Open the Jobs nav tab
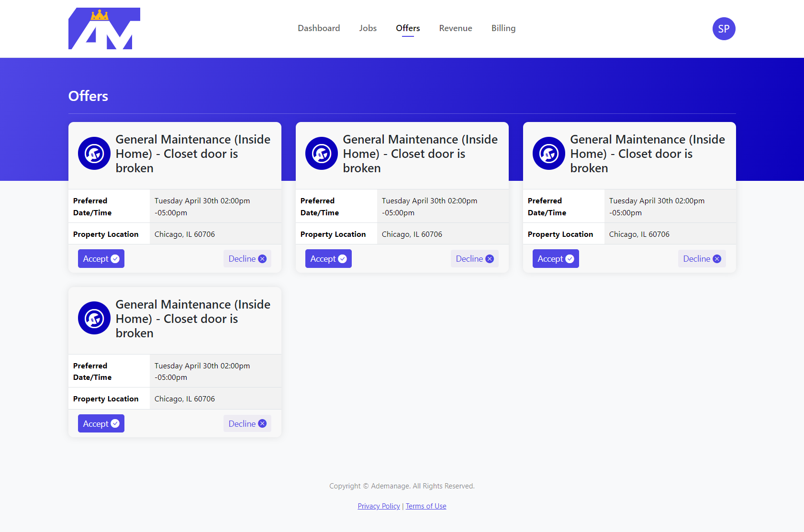The width and height of the screenshot is (804, 532). [368, 28]
